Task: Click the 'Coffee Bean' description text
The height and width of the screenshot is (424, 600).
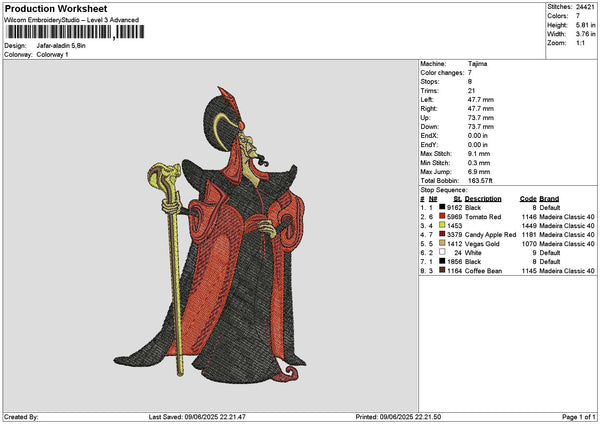Action: [x=483, y=271]
